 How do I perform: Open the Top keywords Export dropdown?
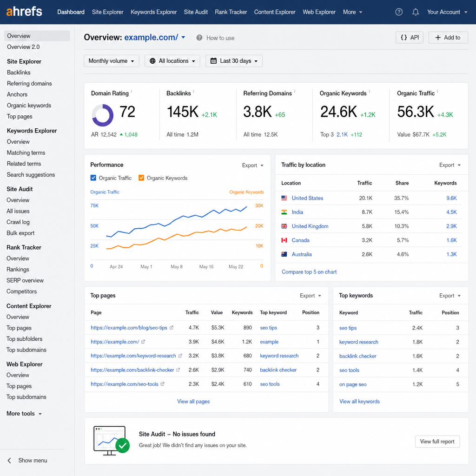(x=450, y=295)
